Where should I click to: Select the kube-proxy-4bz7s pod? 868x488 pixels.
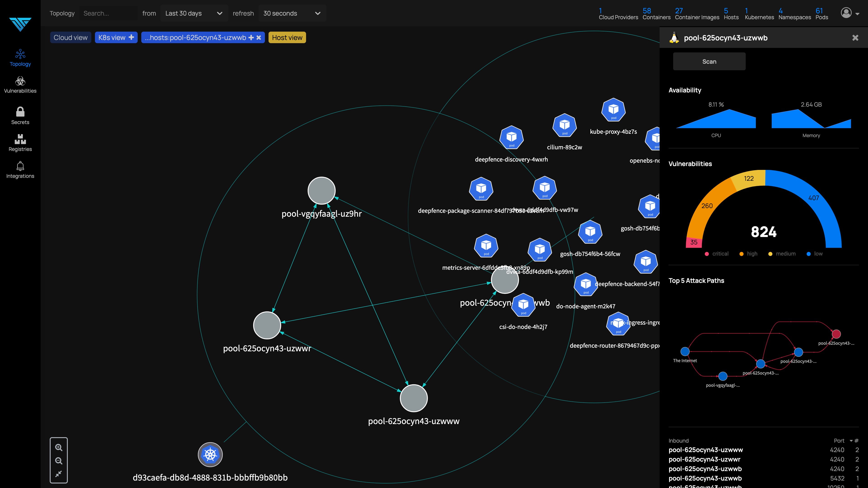[x=613, y=110]
